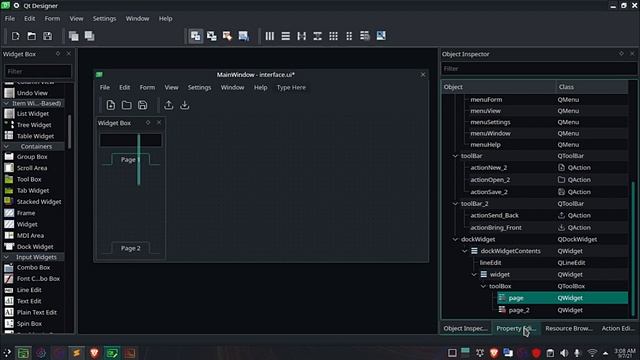Click Type Here in the form menu bar
The width and height of the screenshot is (640, 360).
(x=291, y=87)
